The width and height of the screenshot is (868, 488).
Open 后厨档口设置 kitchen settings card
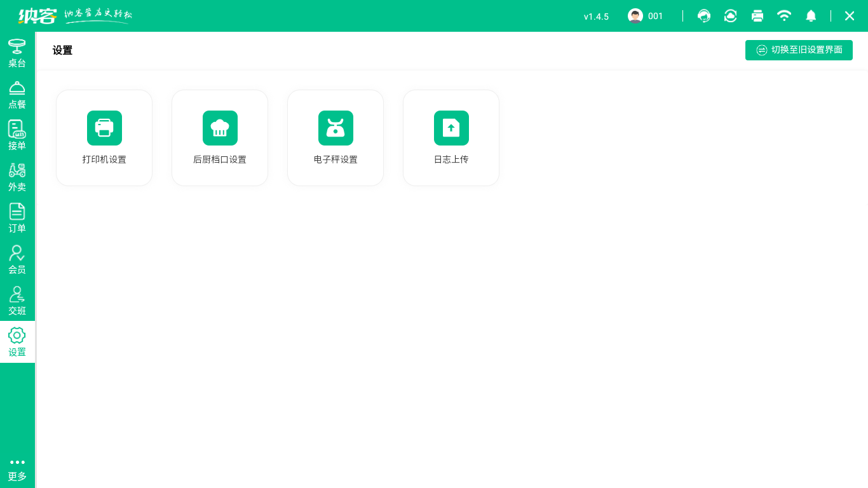pyautogui.click(x=220, y=138)
